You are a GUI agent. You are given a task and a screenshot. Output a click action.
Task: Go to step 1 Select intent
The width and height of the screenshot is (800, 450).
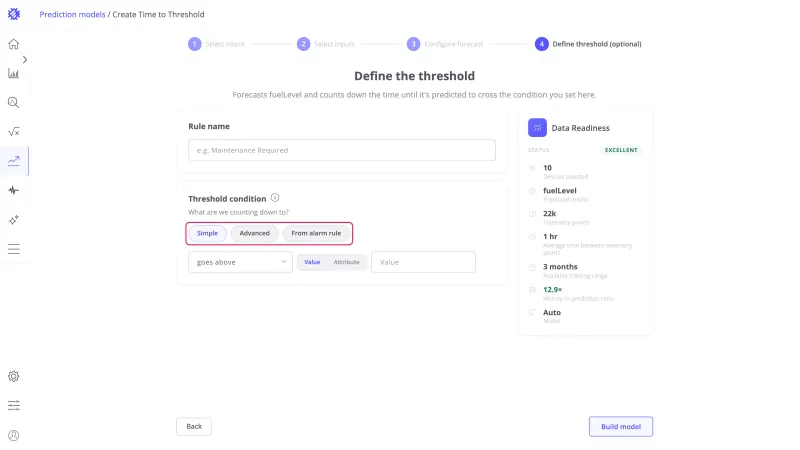[x=216, y=44]
